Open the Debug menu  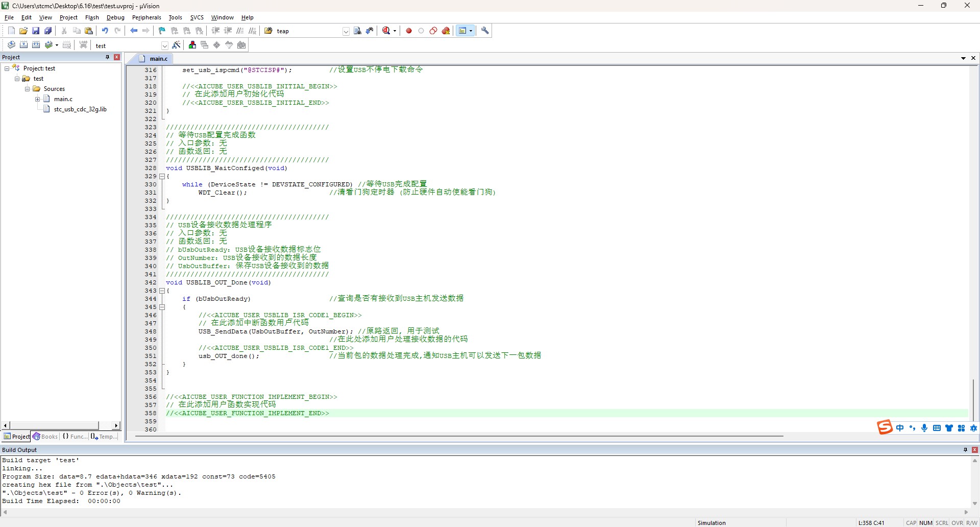point(115,17)
